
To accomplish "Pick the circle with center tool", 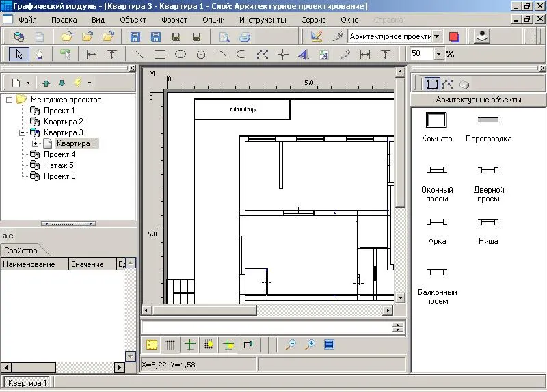I will click(201, 55).
